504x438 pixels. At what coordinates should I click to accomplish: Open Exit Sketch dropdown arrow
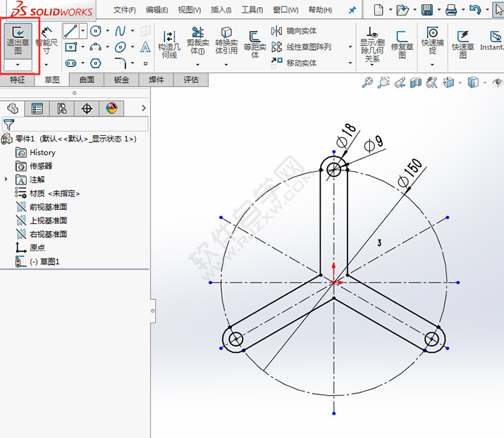[x=18, y=65]
